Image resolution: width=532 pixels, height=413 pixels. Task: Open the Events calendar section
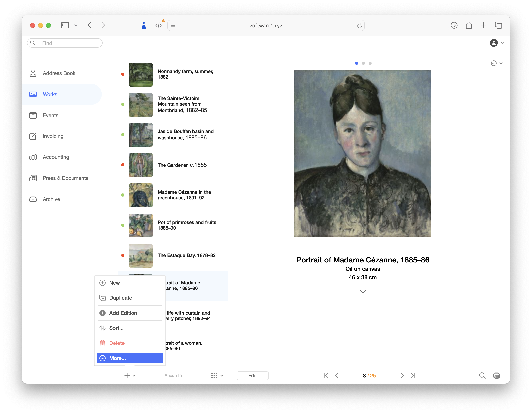(x=50, y=115)
